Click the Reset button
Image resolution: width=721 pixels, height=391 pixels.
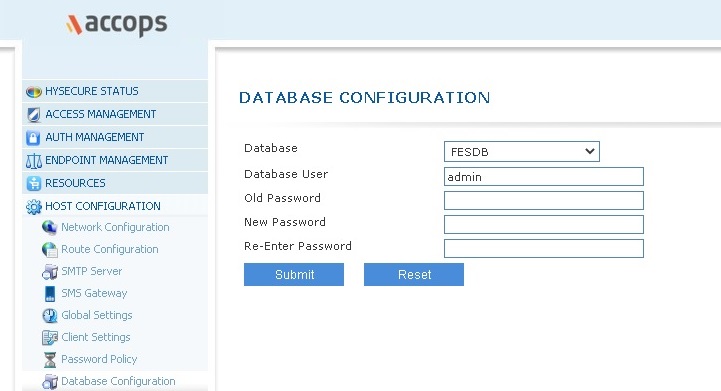pos(414,275)
